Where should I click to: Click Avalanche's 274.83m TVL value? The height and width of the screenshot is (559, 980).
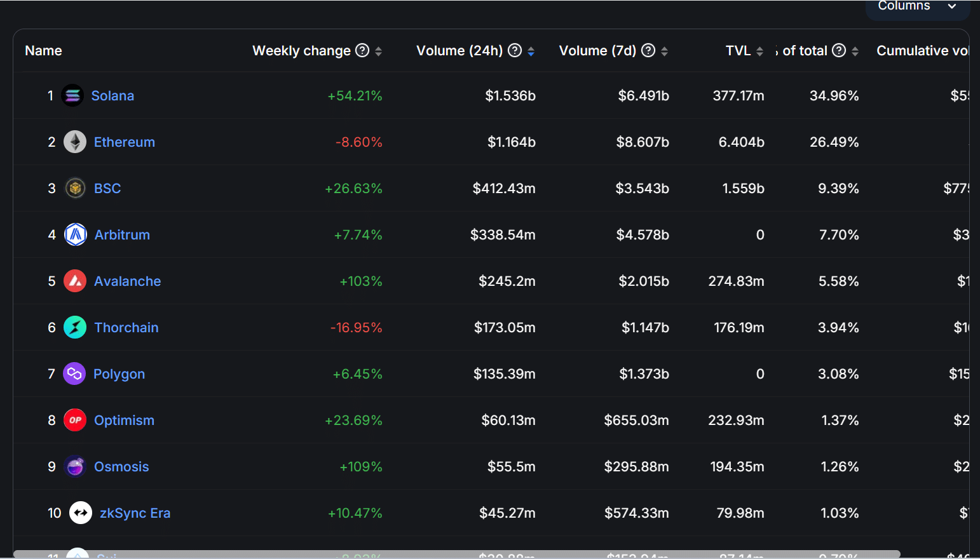(737, 281)
